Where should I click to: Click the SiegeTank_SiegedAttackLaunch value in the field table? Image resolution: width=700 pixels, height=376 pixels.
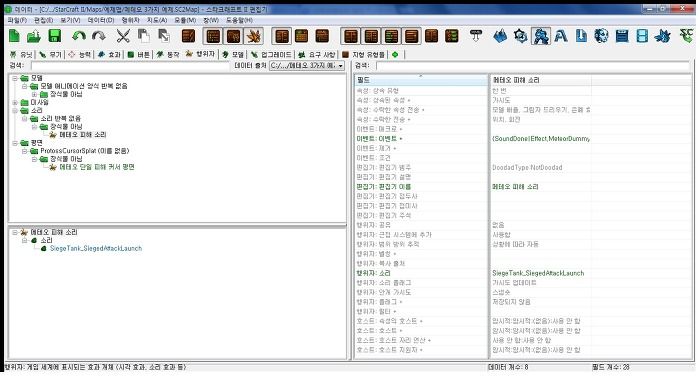point(541,273)
